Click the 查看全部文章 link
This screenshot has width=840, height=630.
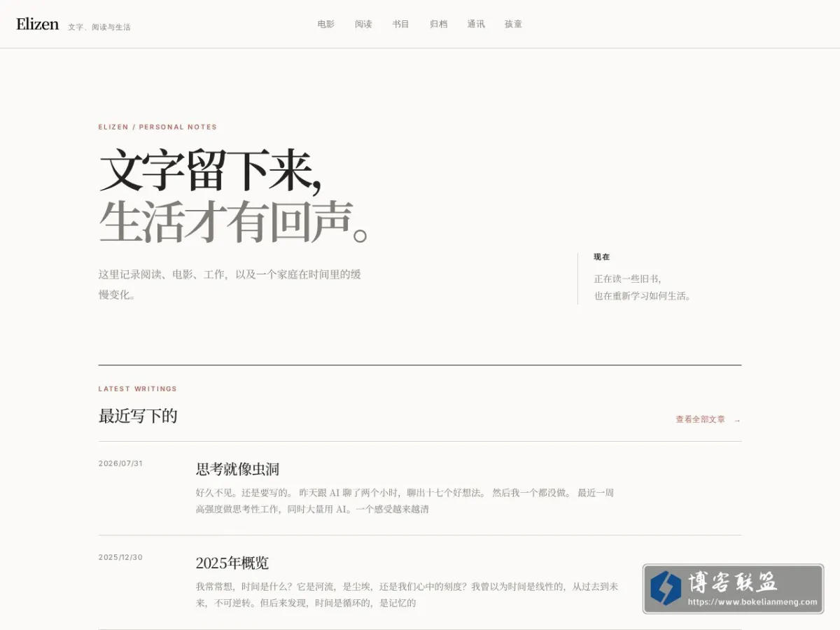[700, 419]
